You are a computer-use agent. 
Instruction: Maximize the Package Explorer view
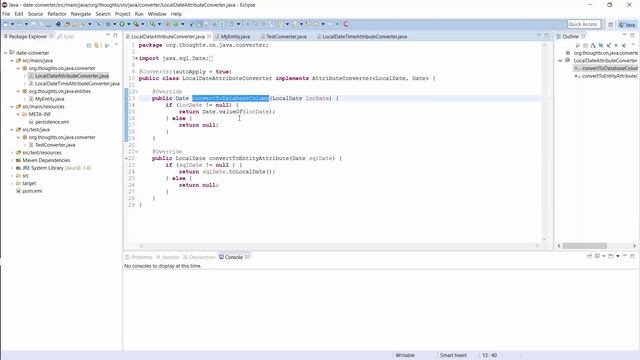(x=116, y=36)
